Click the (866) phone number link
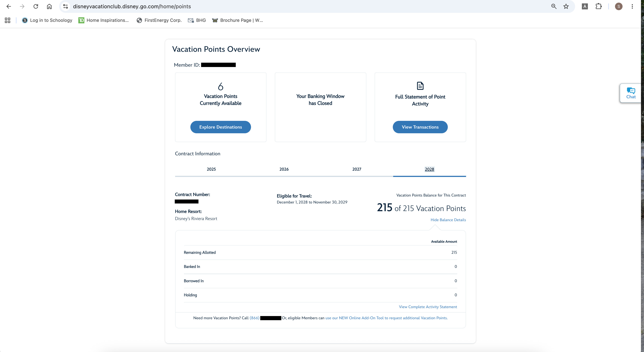644x352 pixels. (x=255, y=318)
